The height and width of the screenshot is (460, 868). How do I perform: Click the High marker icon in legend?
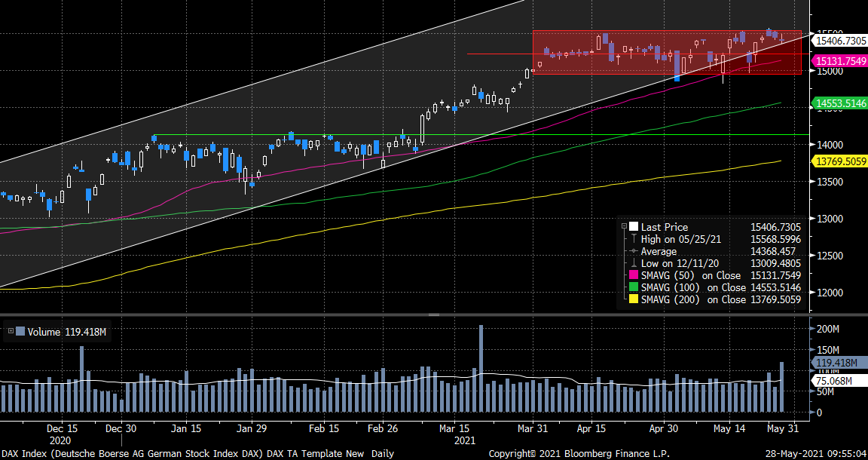[634, 238]
